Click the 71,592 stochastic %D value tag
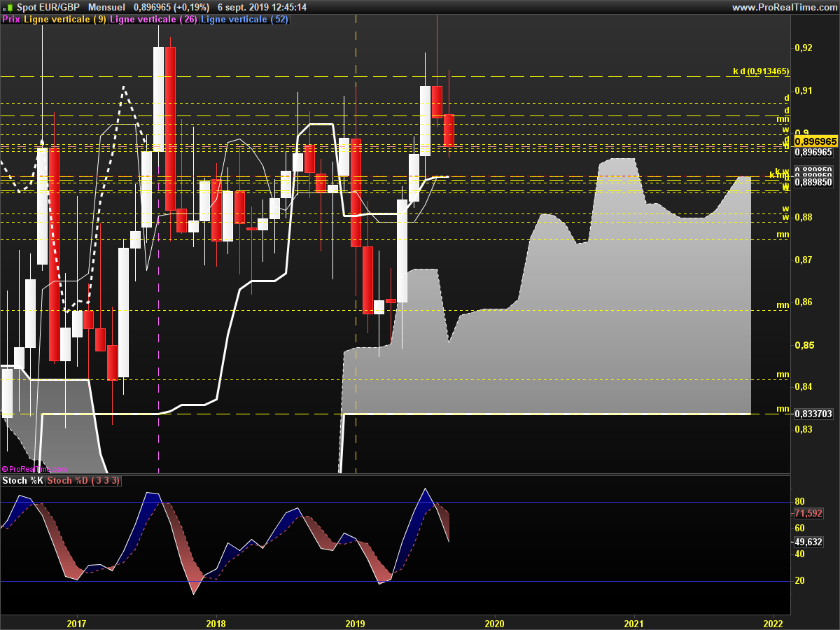Viewport: 840px width, 630px height. click(x=808, y=514)
